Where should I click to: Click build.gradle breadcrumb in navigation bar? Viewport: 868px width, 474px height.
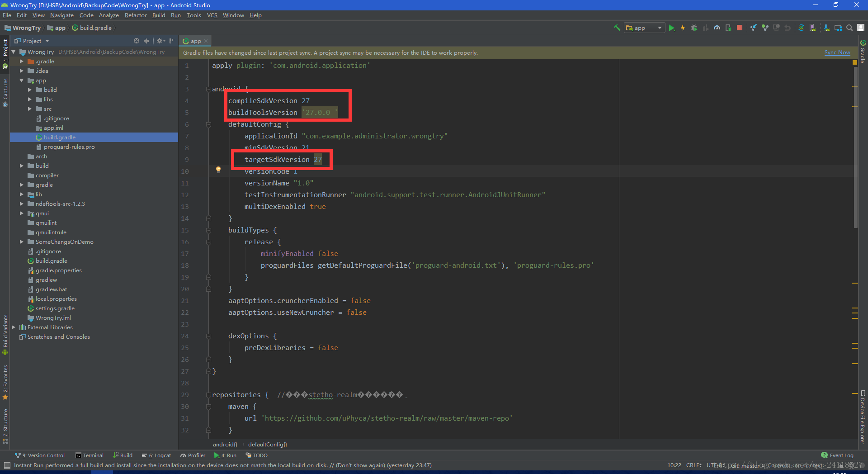coord(92,28)
